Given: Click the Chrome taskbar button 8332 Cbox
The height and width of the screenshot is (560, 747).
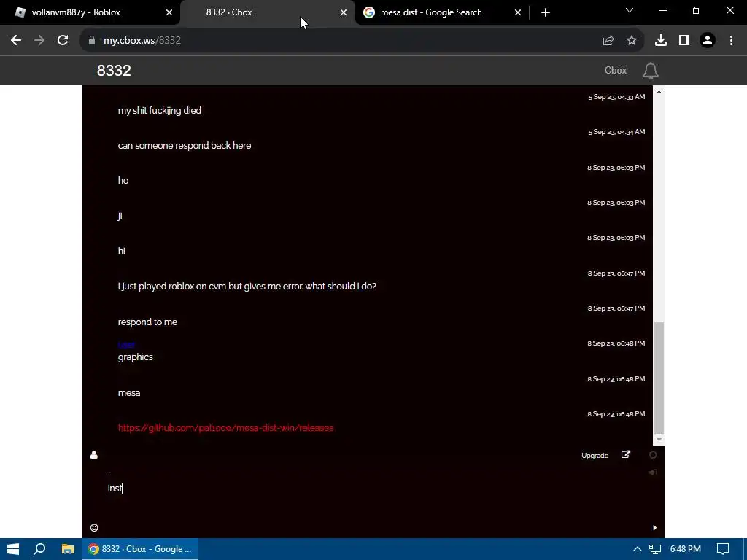Looking at the screenshot, I should [140, 549].
